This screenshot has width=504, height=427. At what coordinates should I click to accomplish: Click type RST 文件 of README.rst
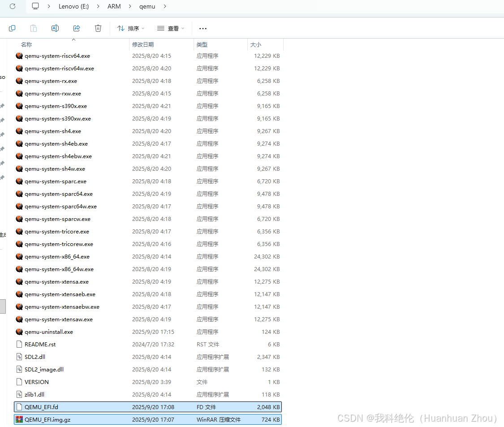(207, 344)
